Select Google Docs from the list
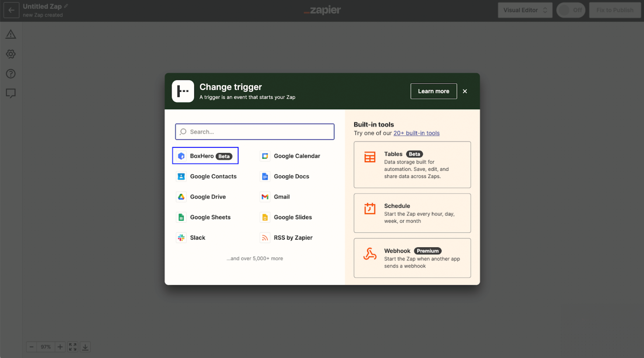 click(x=291, y=176)
